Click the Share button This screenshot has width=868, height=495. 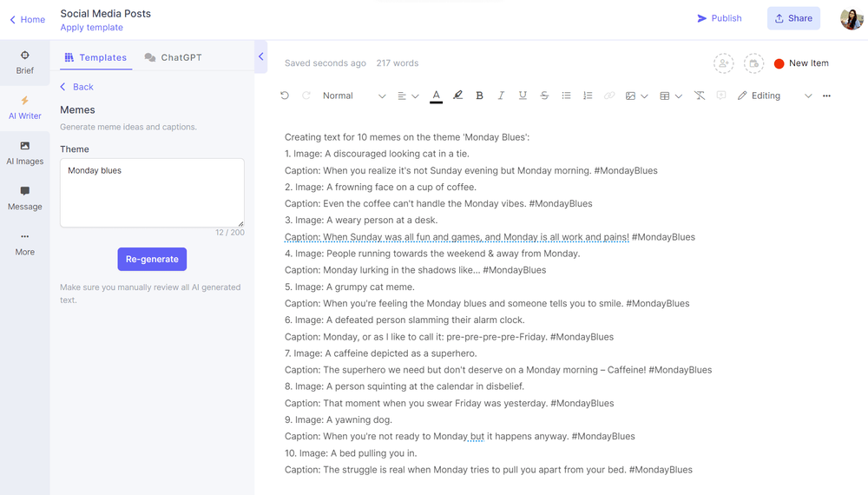[793, 18]
